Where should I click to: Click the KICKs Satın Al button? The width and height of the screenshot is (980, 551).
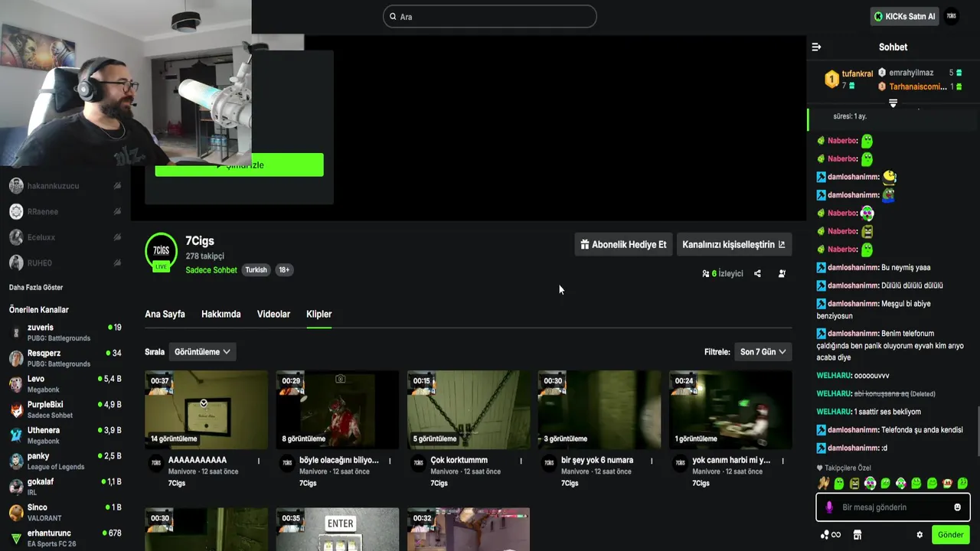coord(904,16)
